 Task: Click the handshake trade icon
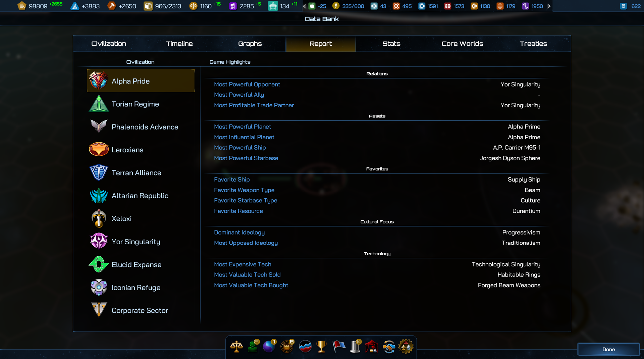[x=389, y=347]
